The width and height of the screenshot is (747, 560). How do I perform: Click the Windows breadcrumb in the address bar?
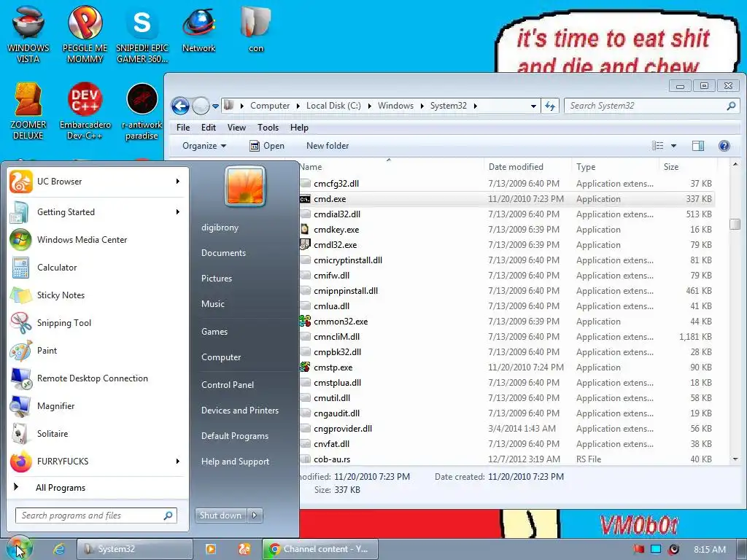[x=395, y=106]
